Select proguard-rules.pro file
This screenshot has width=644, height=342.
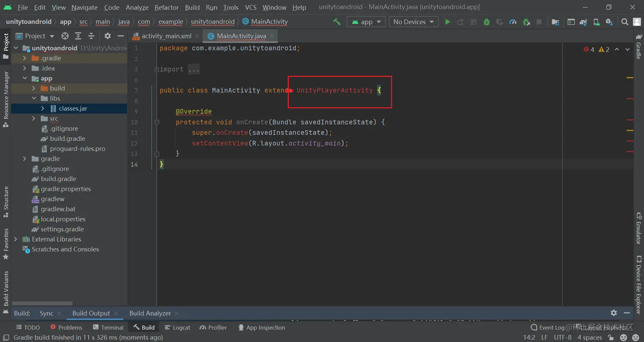tap(78, 149)
